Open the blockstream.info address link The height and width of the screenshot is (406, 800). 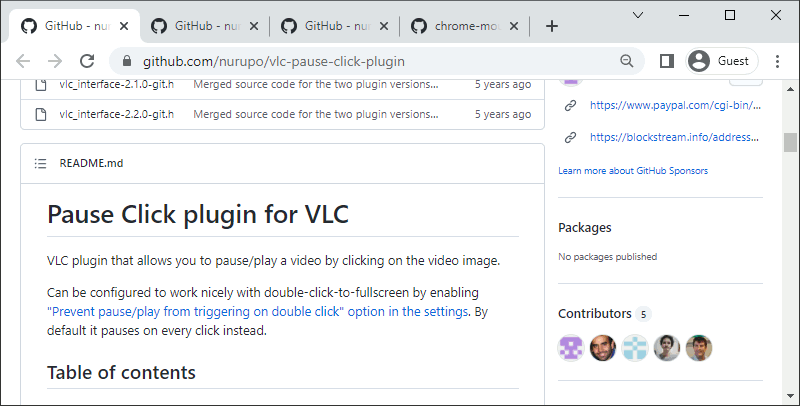pos(674,137)
